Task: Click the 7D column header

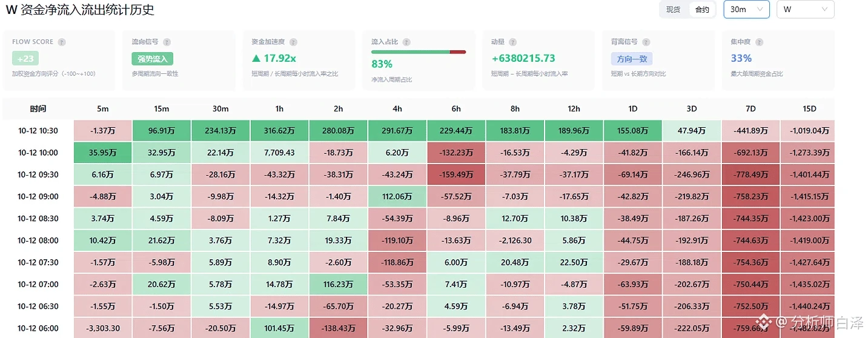Action: [x=750, y=109]
